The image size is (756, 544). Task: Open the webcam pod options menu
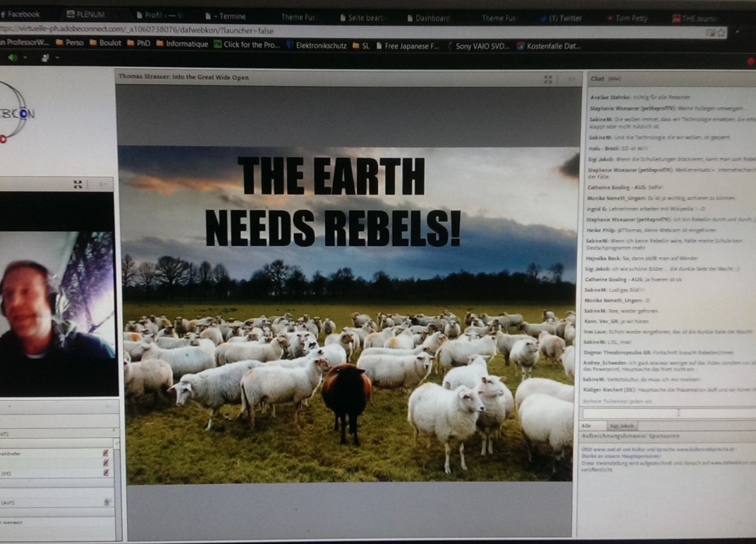(104, 185)
